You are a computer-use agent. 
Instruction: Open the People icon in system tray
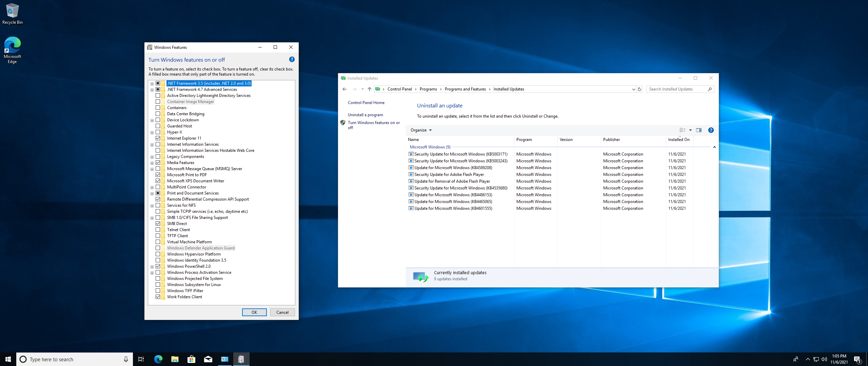click(x=796, y=359)
